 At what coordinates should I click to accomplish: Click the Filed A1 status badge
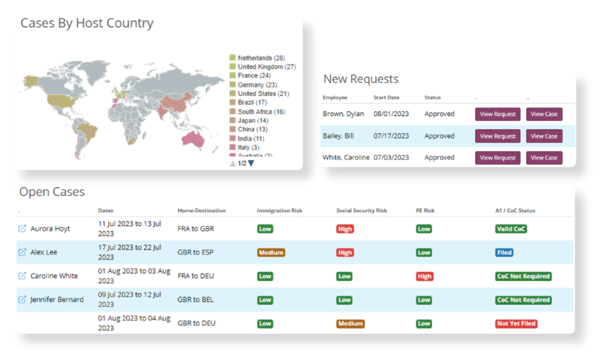pos(505,252)
